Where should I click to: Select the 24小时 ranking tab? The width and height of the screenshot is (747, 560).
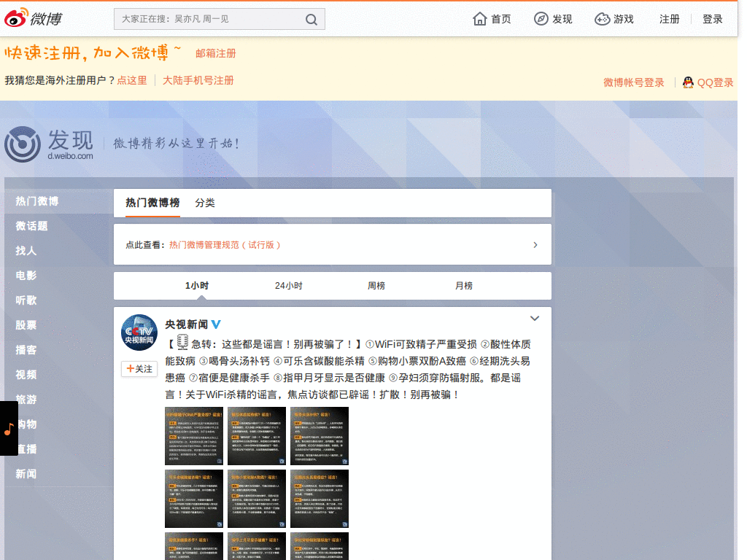tap(289, 286)
